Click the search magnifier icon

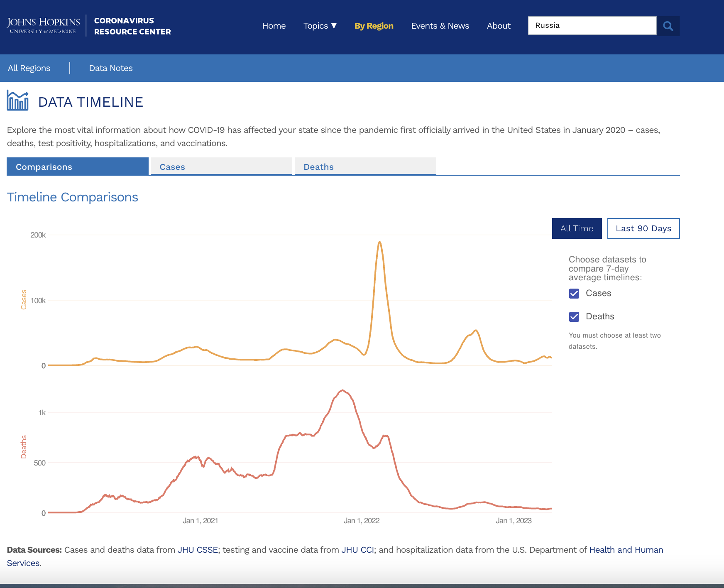coord(668,26)
